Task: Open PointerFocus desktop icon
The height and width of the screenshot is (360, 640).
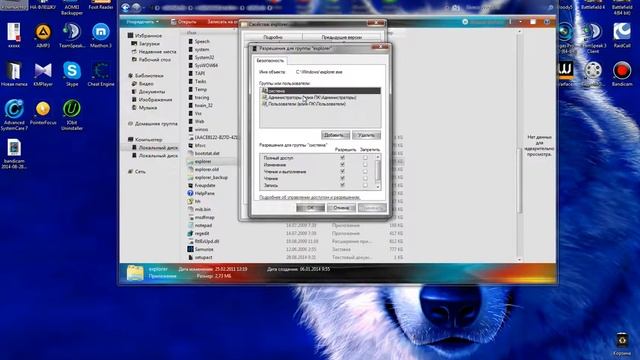Action: pyautogui.click(x=43, y=113)
